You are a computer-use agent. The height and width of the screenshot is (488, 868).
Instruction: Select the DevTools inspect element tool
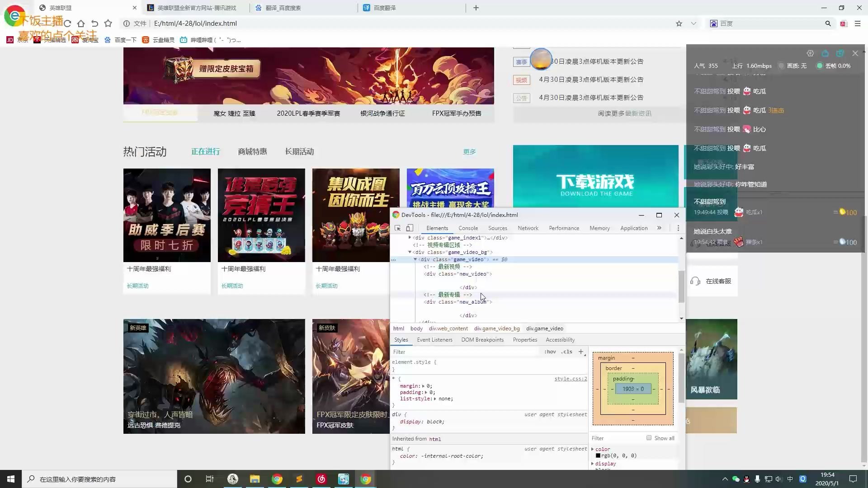(x=398, y=228)
